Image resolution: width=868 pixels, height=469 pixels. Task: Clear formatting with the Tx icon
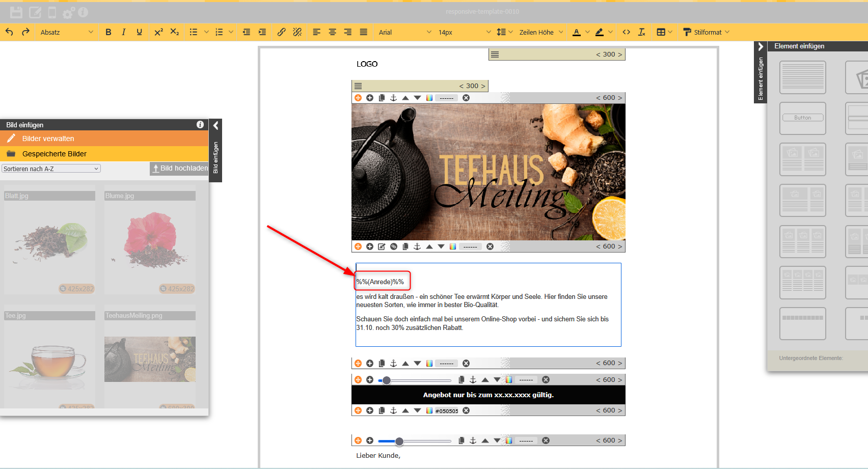click(x=641, y=32)
